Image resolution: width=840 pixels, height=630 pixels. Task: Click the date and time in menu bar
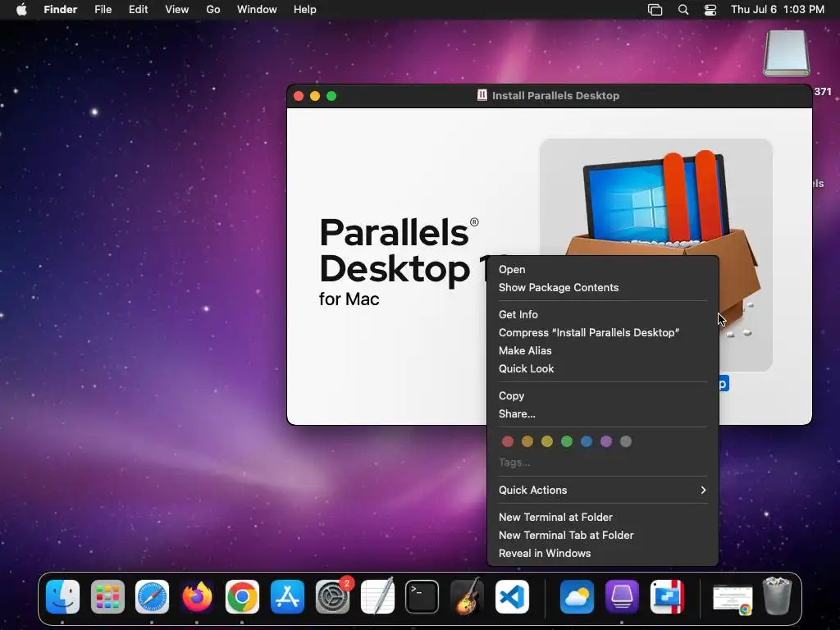778,10
